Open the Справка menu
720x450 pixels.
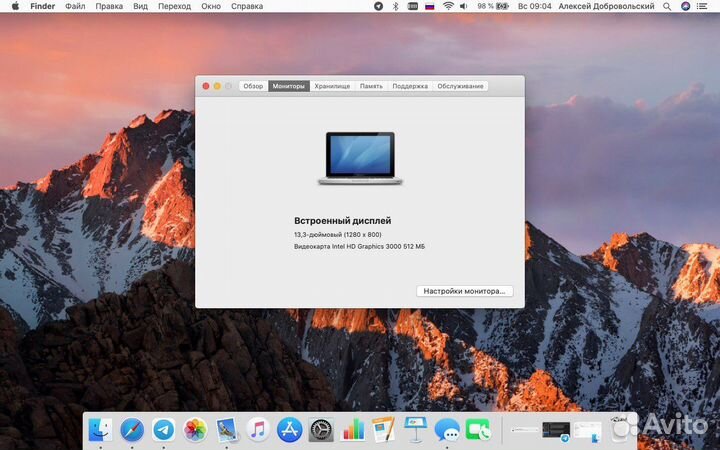[x=247, y=6]
